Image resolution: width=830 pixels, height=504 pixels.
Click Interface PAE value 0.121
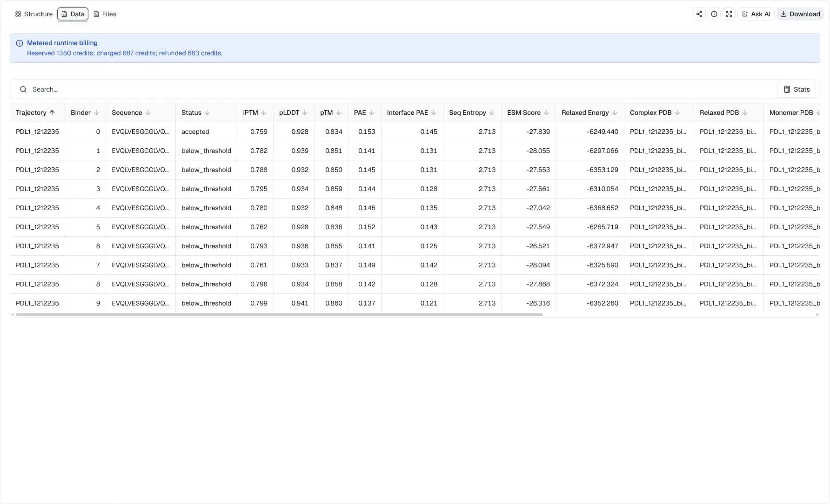pyautogui.click(x=428, y=303)
